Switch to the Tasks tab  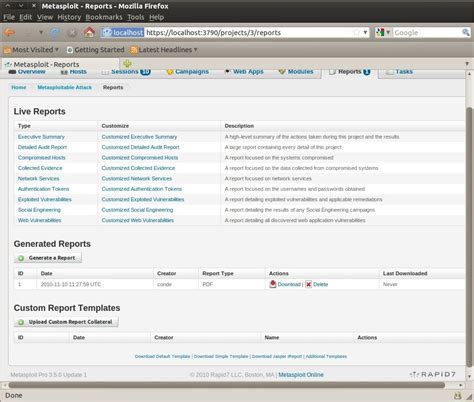point(400,72)
